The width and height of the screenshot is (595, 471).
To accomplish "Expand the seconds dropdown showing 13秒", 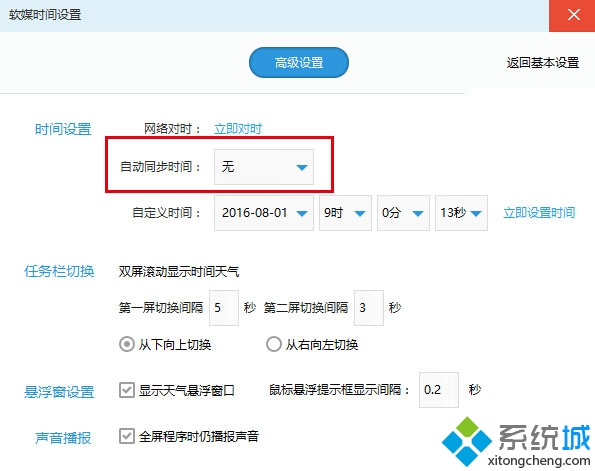I will coord(461,213).
